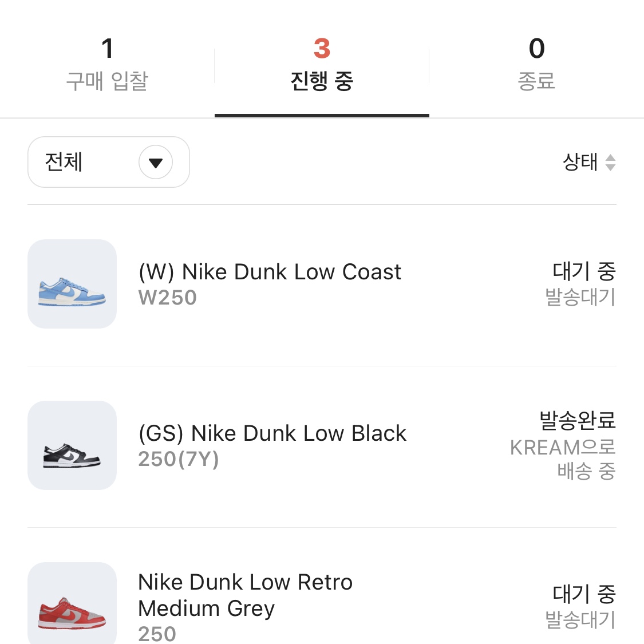The image size is (644, 644).
Task: Open the (W) Nike Dunk Low Coast listing
Action: 269,271
